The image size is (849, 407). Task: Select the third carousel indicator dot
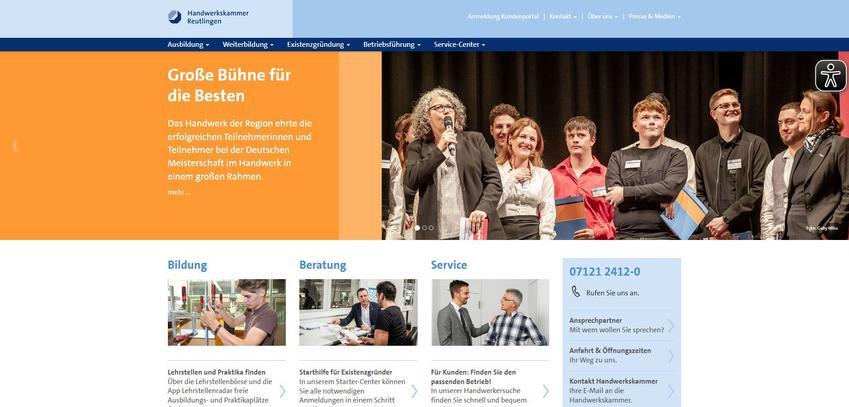(432, 228)
